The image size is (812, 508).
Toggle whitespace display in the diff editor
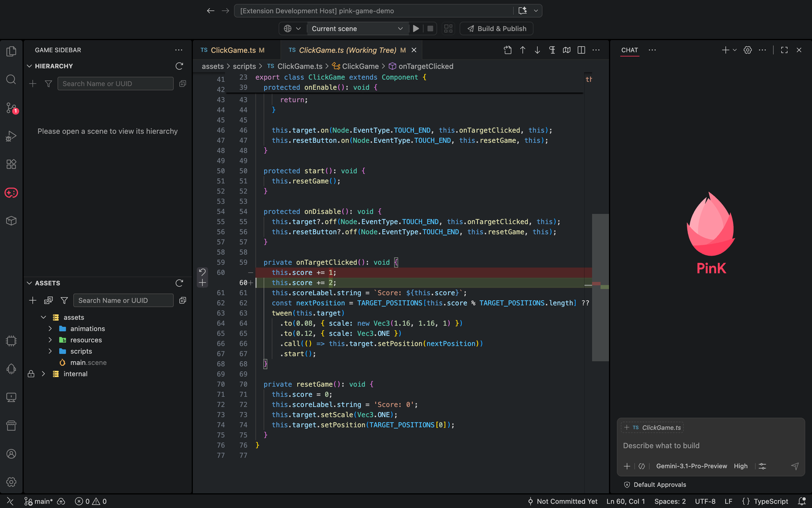click(552, 50)
